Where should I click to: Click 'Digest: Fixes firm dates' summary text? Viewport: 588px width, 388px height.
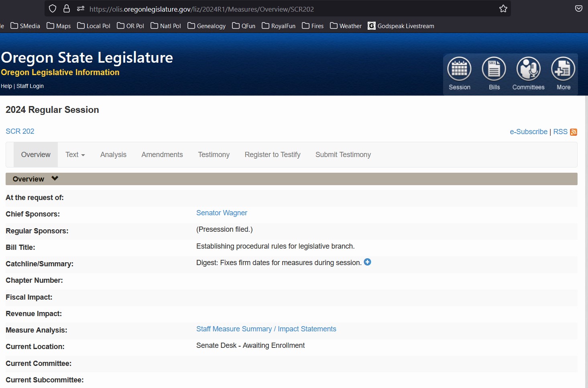(x=279, y=263)
